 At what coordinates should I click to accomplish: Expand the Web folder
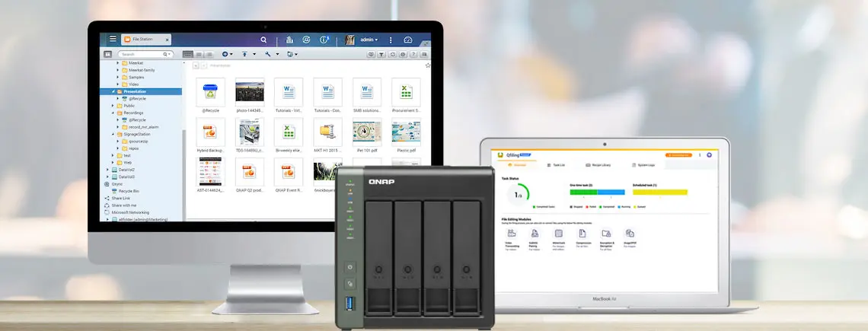pos(113,163)
